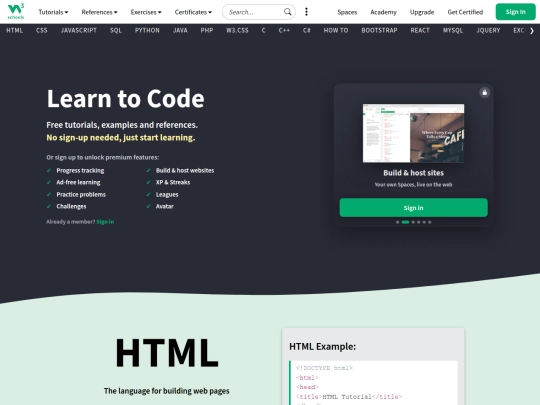Click the lock icon on the carousel card

[x=485, y=92]
